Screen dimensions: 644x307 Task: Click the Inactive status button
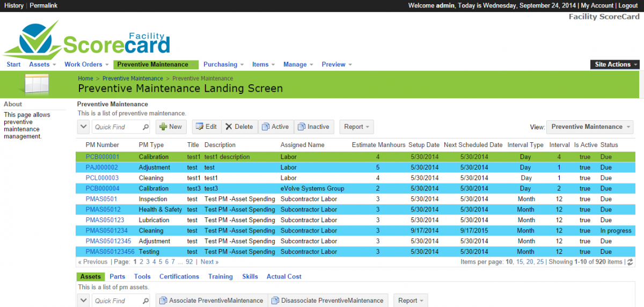pos(313,127)
